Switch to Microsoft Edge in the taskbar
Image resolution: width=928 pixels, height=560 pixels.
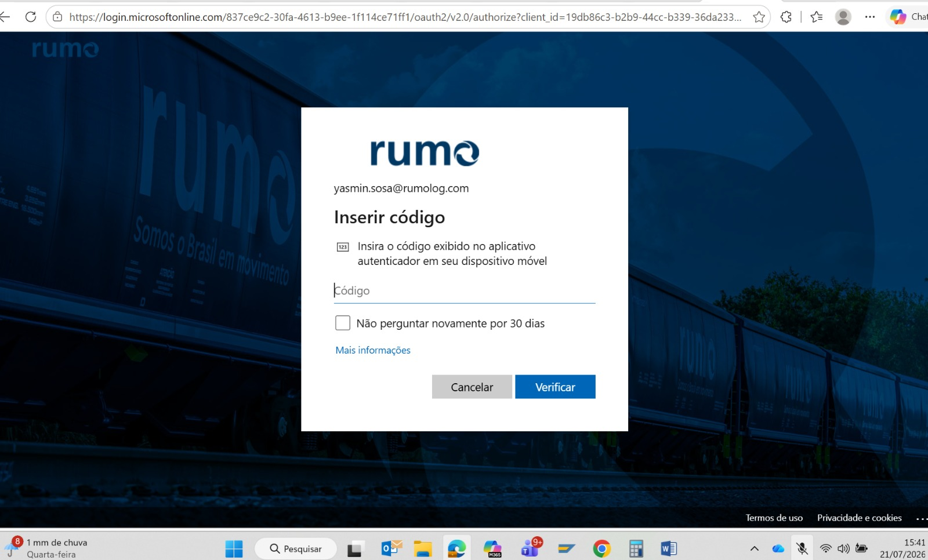456,548
